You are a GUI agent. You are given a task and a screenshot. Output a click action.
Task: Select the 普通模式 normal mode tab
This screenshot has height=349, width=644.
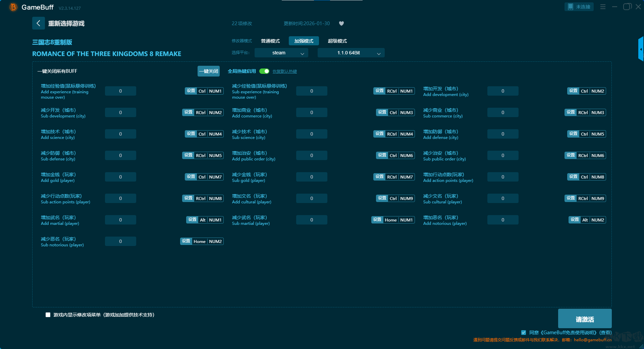click(270, 41)
